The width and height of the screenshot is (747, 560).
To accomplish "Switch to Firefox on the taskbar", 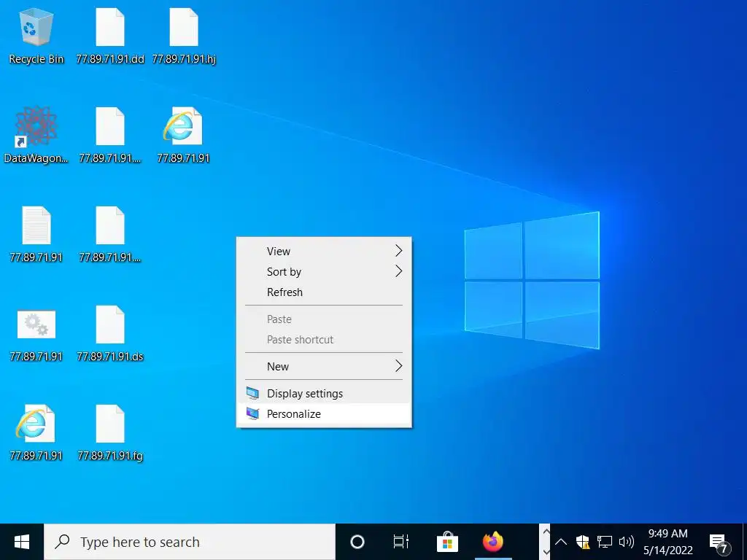I will (492, 542).
